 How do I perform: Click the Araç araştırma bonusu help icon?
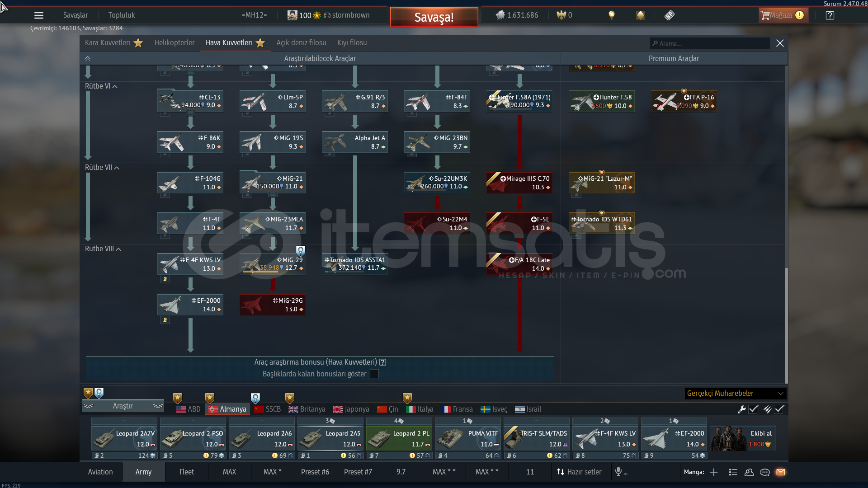tap(383, 362)
